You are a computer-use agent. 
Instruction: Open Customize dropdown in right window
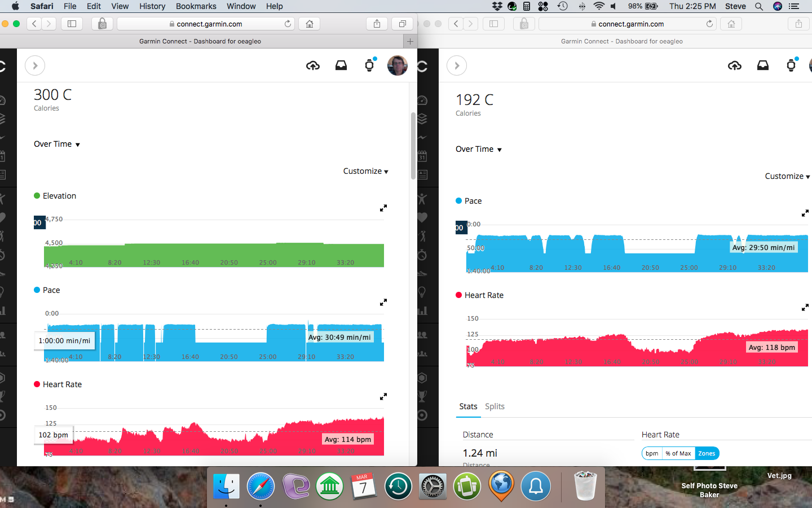pos(787,176)
